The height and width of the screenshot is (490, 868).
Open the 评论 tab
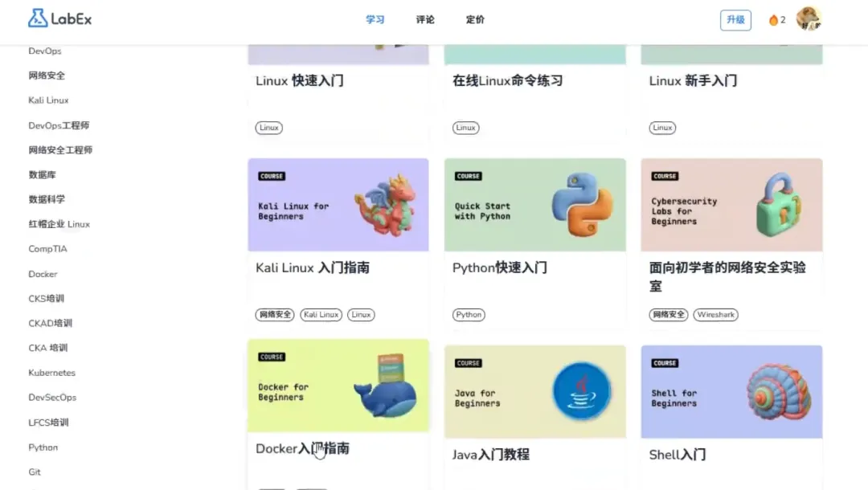425,19
